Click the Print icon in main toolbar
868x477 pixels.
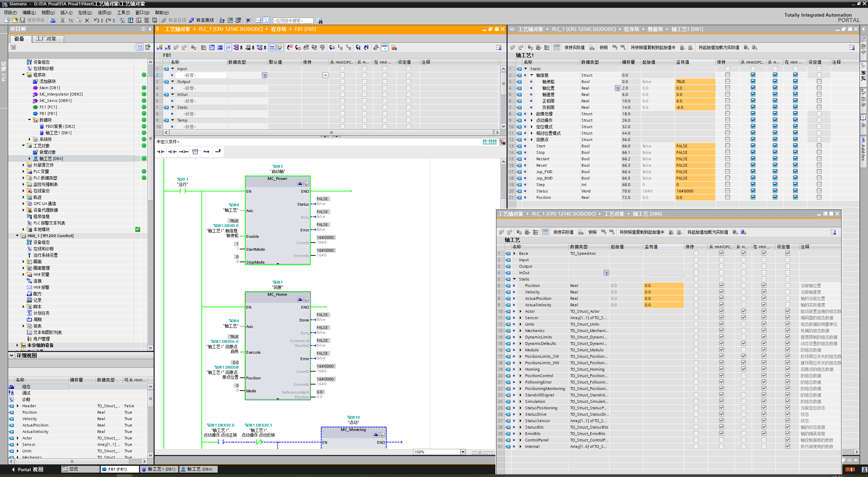(x=53, y=20)
